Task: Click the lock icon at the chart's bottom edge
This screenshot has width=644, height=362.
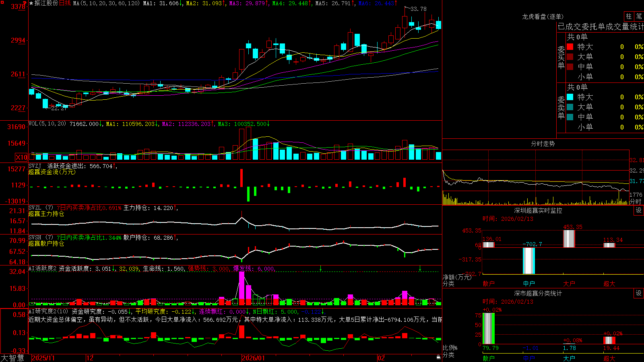Action: (438, 357)
